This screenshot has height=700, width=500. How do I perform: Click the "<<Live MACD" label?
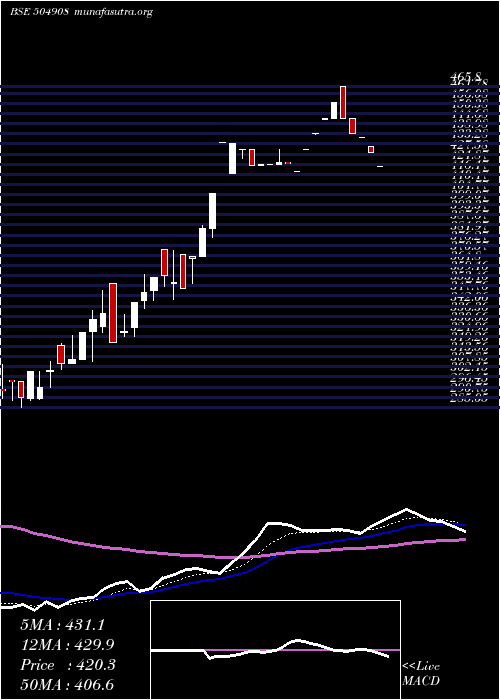(421, 674)
